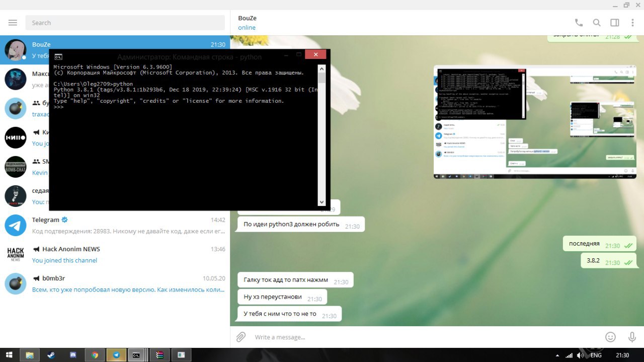Start a voice call with BouZe
Image resolution: width=644 pixels, height=362 pixels.
tap(579, 23)
